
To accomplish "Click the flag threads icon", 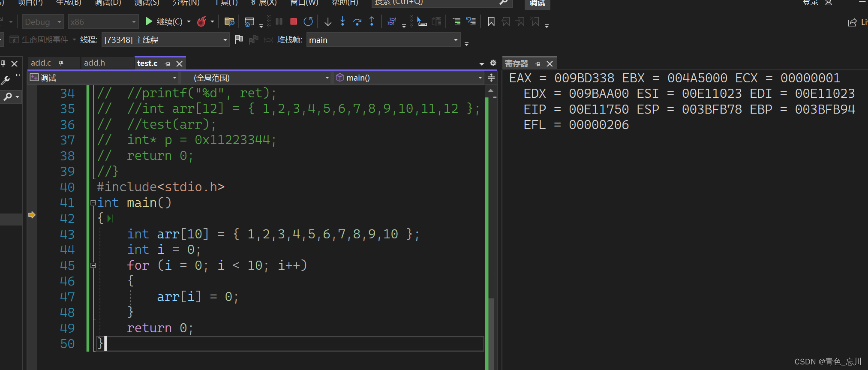I will (x=239, y=39).
